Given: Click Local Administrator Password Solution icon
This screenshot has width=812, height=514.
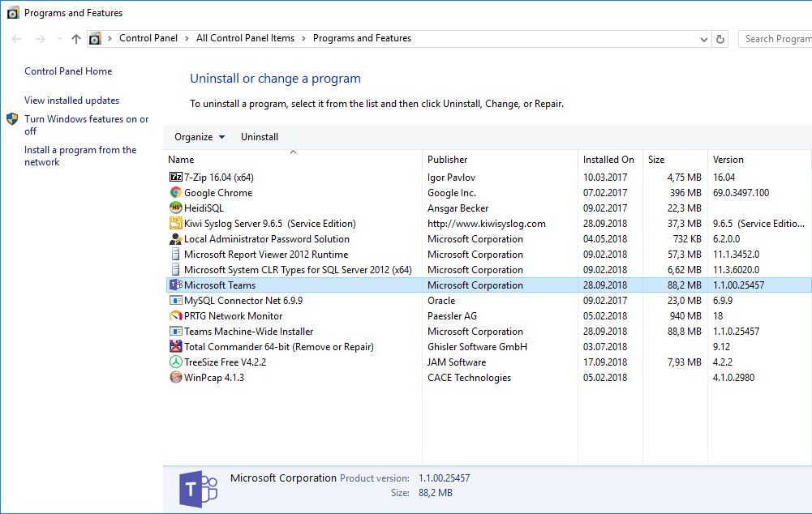Looking at the screenshot, I should (x=175, y=238).
